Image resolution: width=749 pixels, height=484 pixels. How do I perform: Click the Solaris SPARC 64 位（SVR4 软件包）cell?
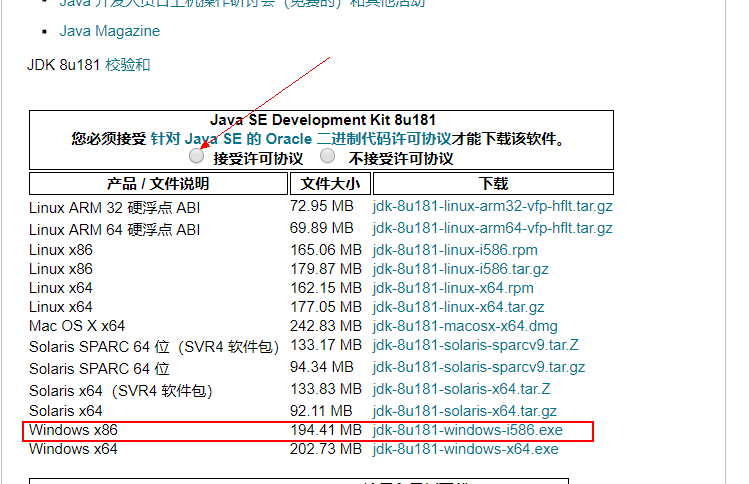(x=154, y=346)
